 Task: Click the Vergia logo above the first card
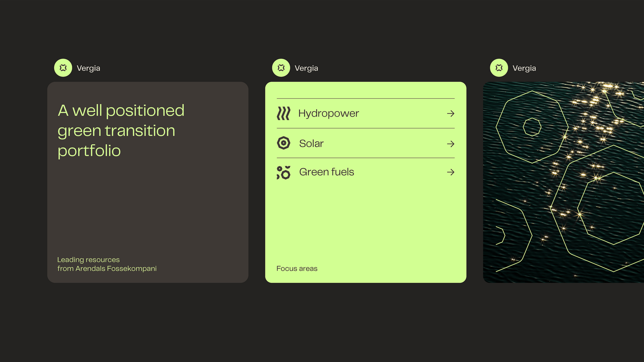click(63, 68)
